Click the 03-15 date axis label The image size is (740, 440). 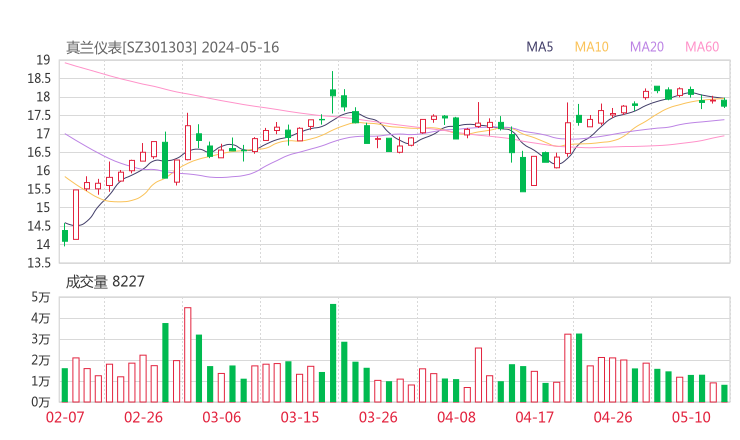point(300,417)
